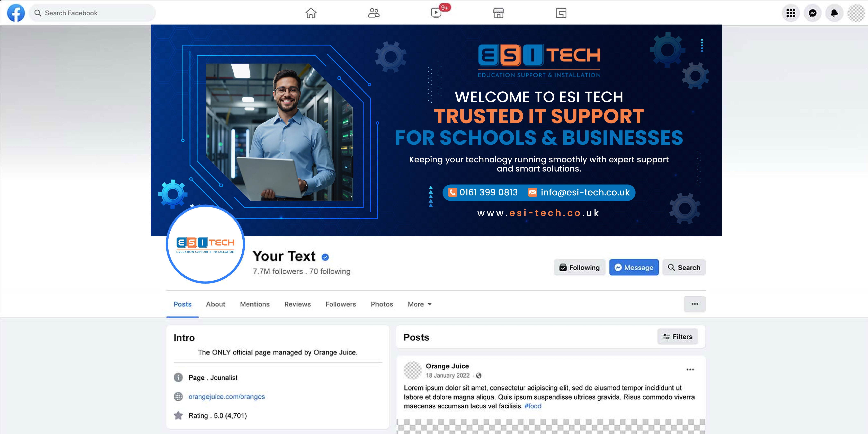Open the Facebook logo home link

(16, 13)
